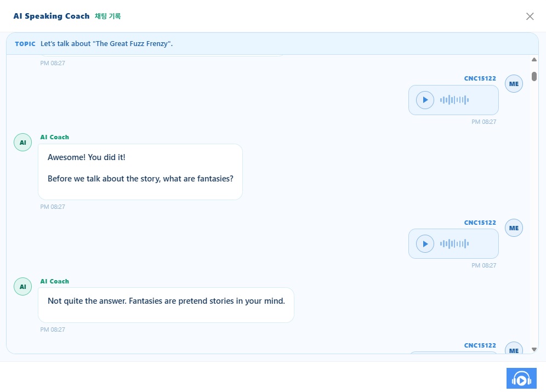Click the scrollbar down arrow in chat
Viewport: 546px width, 392px height.
[x=534, y=350]
